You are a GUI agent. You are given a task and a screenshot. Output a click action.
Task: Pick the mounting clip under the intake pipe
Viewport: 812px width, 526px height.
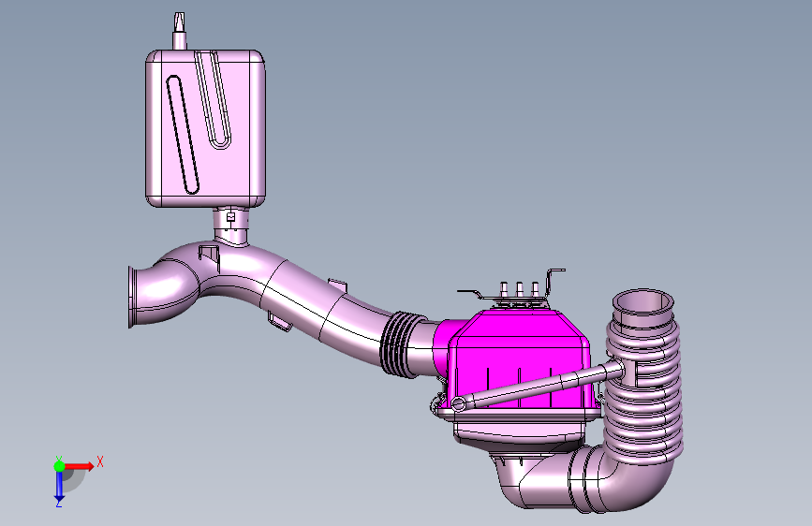280,321
